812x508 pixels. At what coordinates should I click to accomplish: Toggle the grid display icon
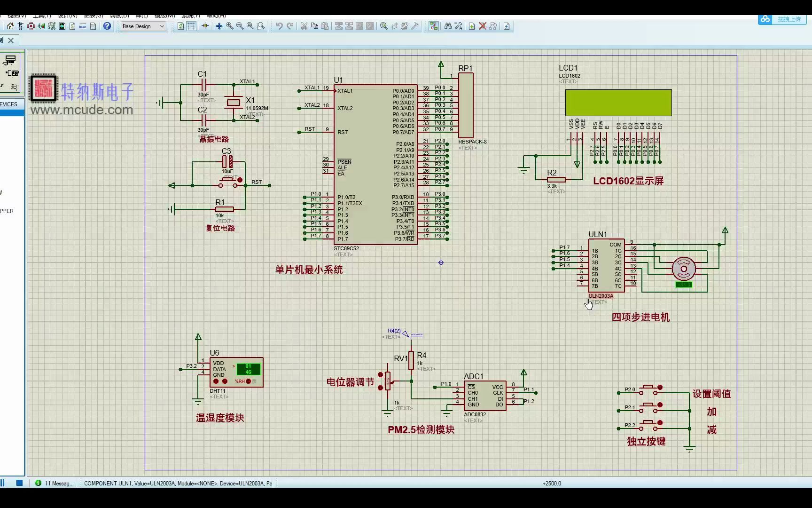pyautogui.click(x=191, y=26)
